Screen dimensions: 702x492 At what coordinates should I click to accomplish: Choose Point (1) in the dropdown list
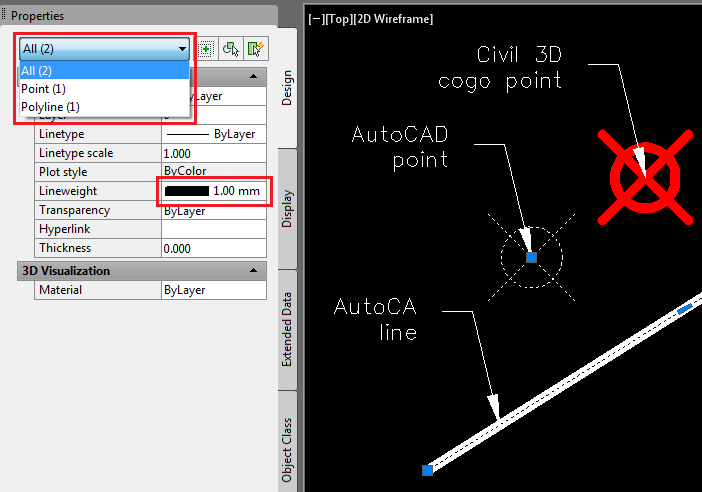click(104, 89)
